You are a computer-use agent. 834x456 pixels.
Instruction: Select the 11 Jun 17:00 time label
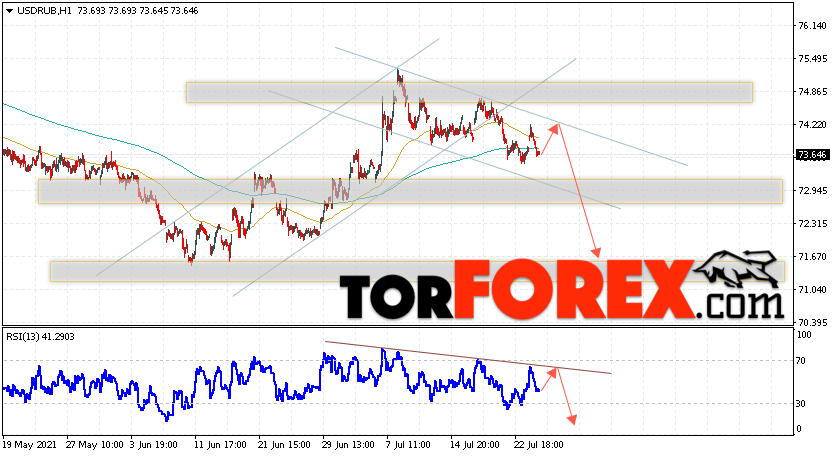[221, 444]
